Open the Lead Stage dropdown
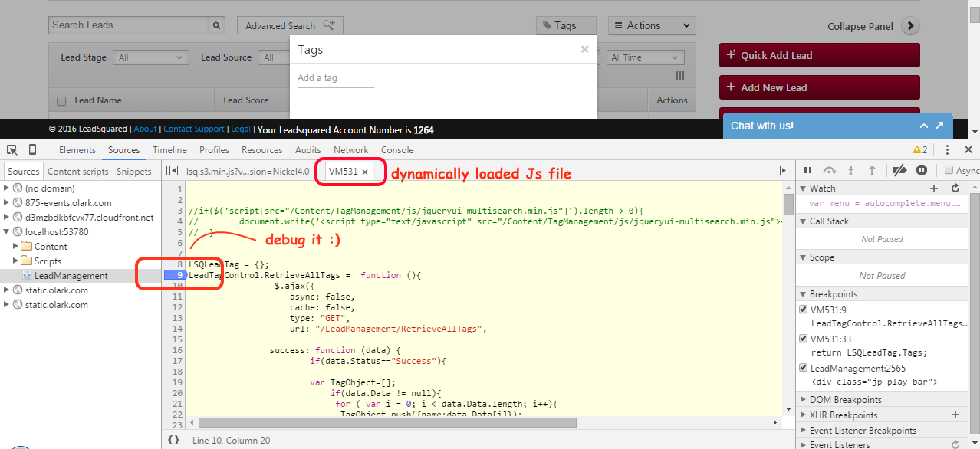980x449 pixels. (150, 57)
